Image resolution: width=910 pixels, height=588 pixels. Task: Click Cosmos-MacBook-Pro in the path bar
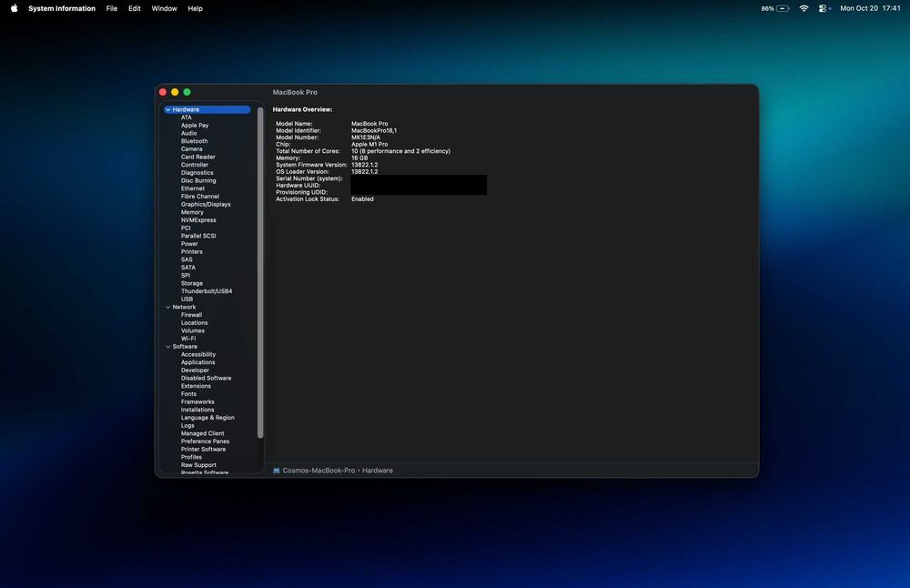click(318, 471)
